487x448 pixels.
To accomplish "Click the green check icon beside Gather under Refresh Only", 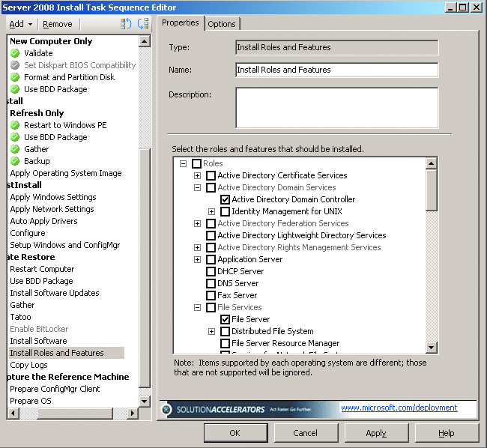I will (15, 149).
